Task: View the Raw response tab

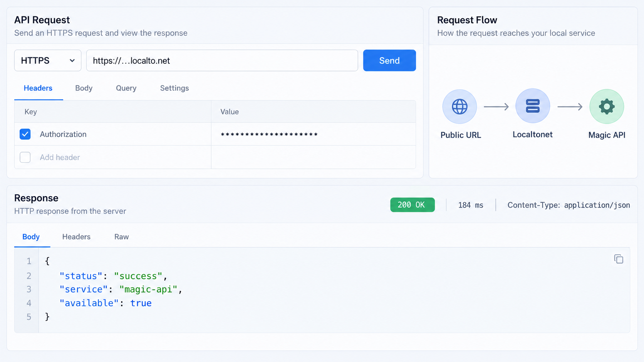Action: click(122, 237)
